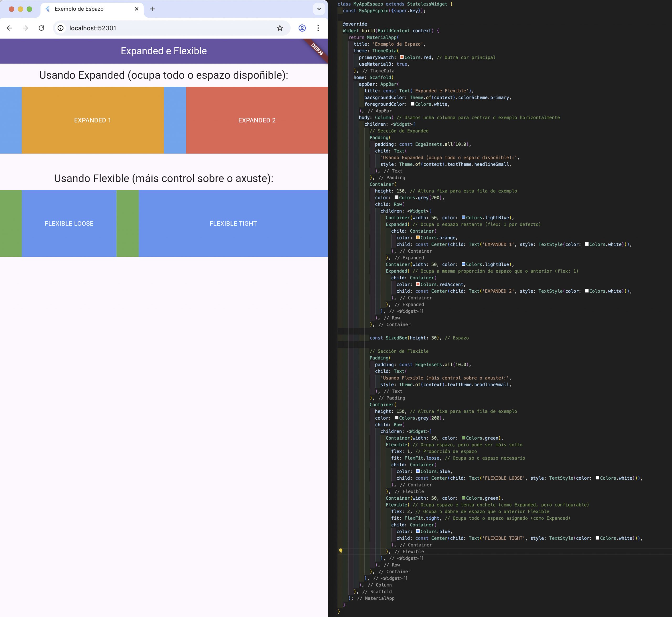Click the Colors.redAccent swatch in code

tap(418, 284)
